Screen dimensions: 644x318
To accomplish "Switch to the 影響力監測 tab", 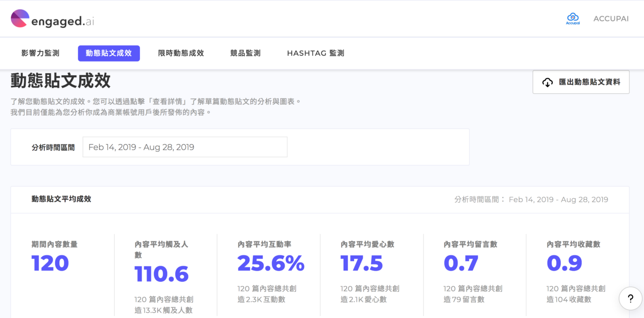I will (x=40, y=53).
